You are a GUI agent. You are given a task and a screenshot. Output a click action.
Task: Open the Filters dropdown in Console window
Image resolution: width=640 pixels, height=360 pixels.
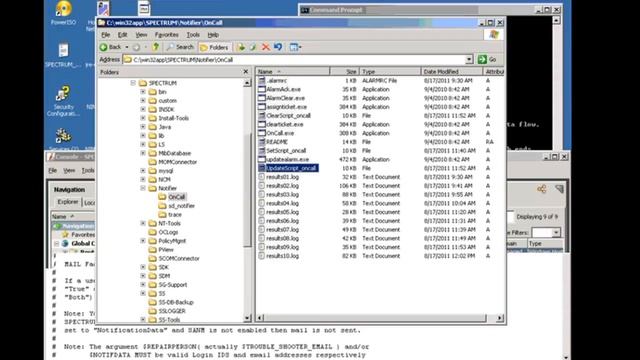coord(556,233)
